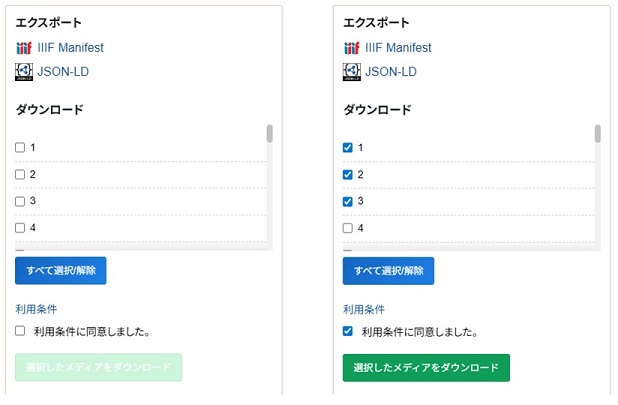The image size is (618, 405).
Task: Click the JSON-LD logo icon in right panel
Action: click(x=351, y=72)
